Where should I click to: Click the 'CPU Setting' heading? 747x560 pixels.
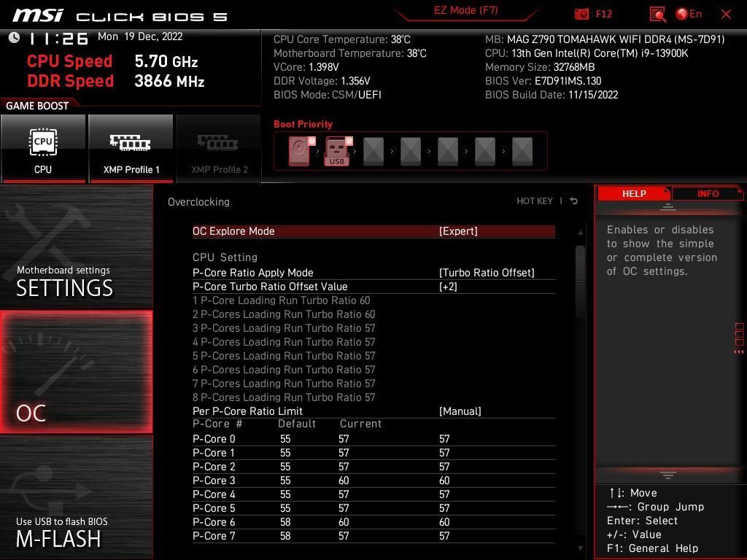point(225,257)
